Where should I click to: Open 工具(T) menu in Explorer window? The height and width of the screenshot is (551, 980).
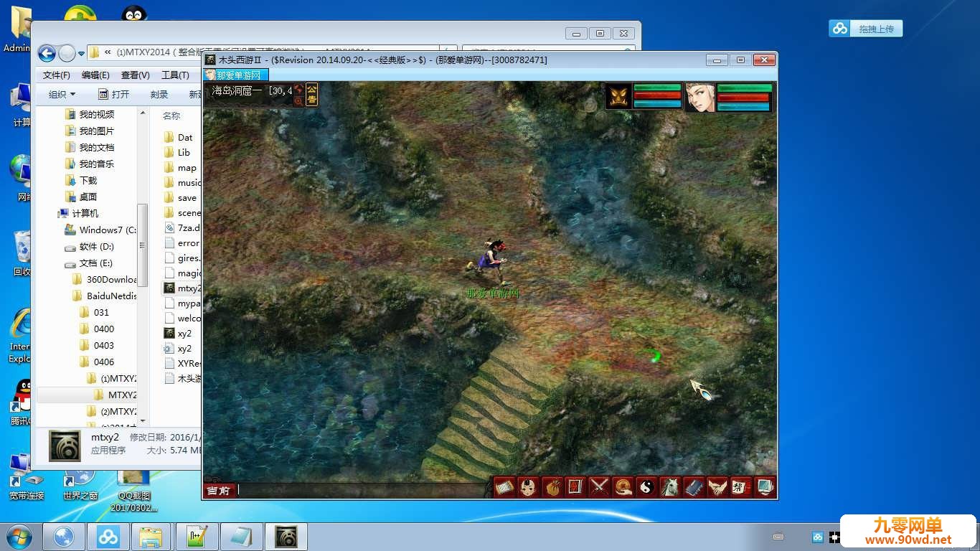pyautogui.click(x=175, y=75)
